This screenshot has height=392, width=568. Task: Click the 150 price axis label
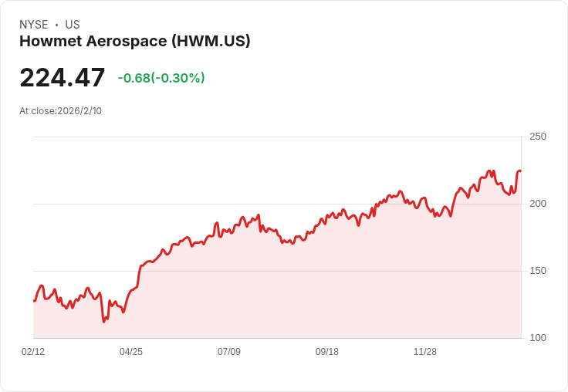[x=538, y=271]
